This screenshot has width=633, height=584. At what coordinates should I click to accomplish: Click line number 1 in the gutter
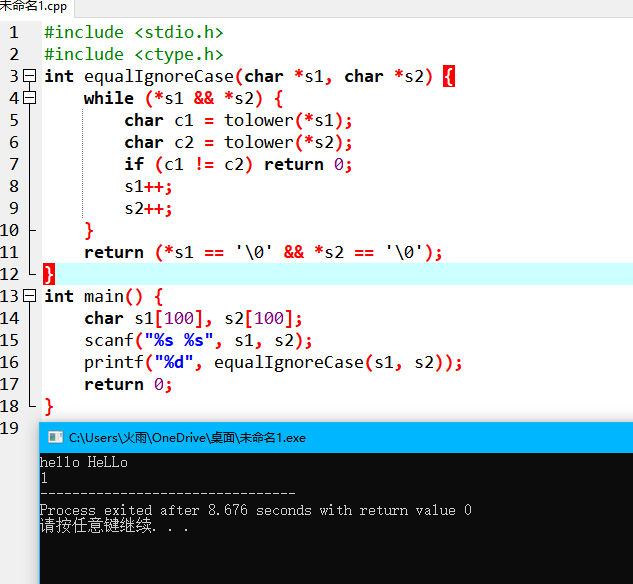14,32
